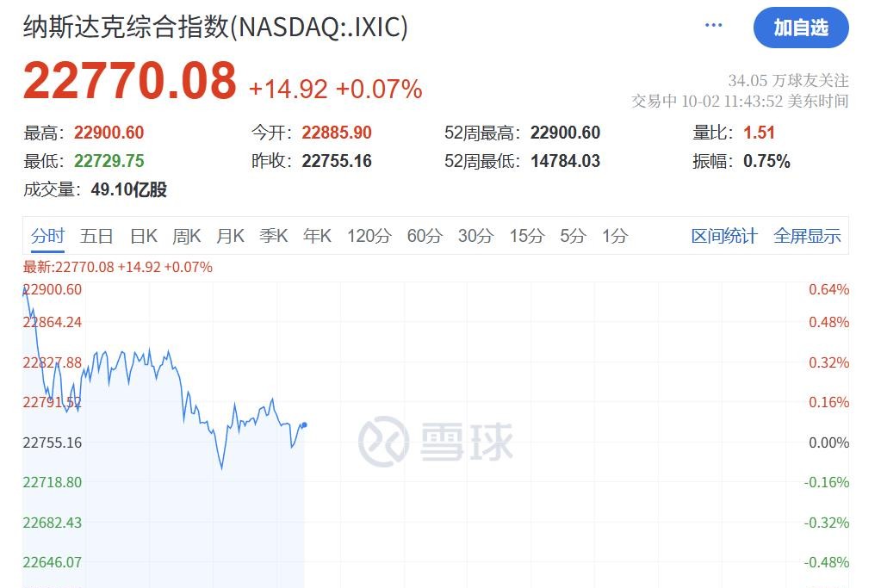Switch to the 60分 interval

[x=425, y=236]
